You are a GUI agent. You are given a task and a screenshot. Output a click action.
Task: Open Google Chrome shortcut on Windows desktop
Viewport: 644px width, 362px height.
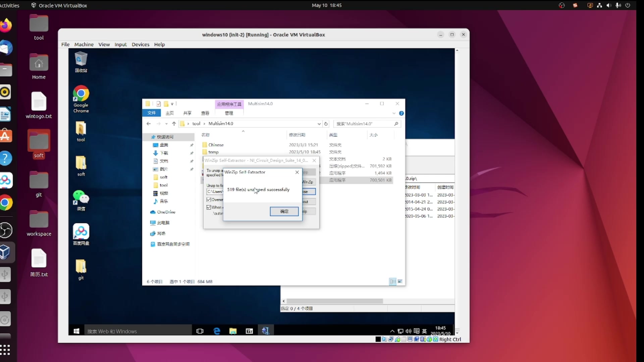[x=81, y=99]
